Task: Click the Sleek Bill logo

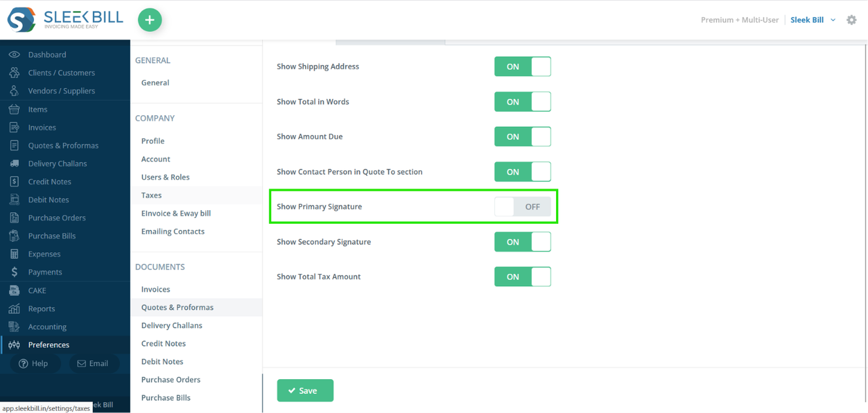Action: 66,20
